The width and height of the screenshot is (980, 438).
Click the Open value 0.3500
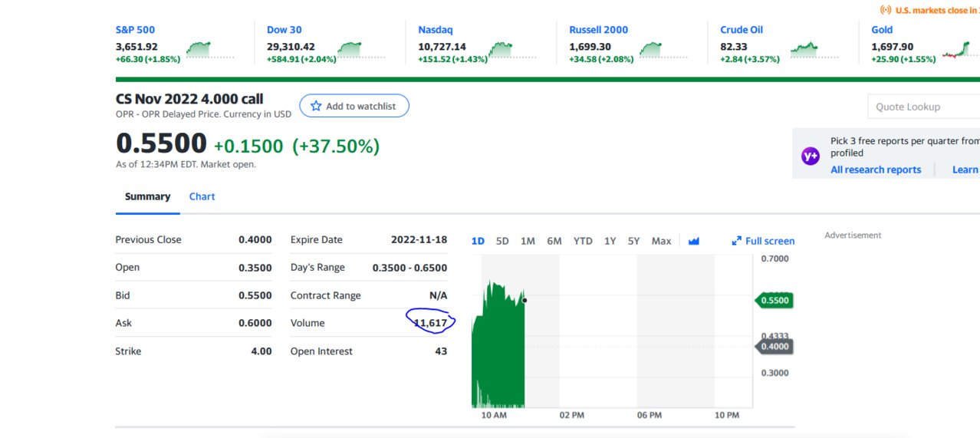255,268
